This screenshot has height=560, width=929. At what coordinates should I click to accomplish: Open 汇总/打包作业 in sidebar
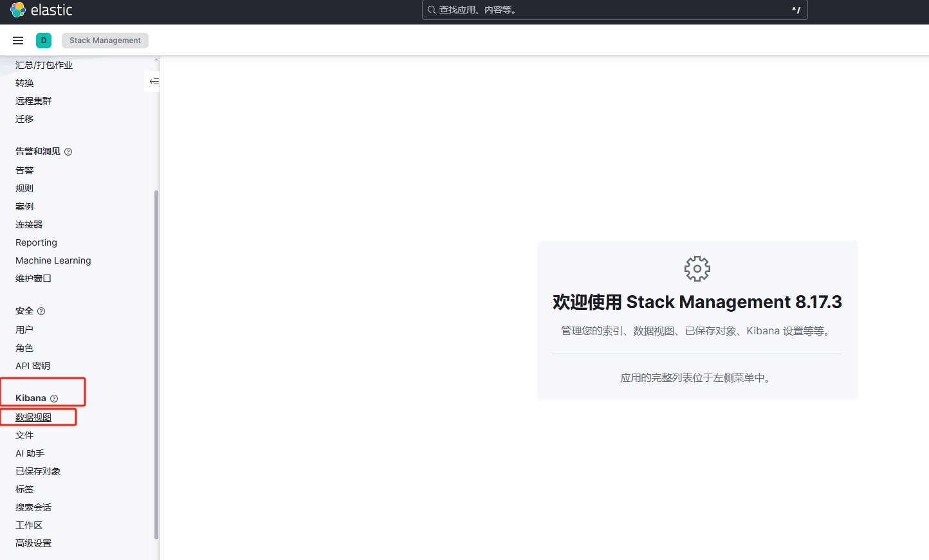tap(44, 65)
